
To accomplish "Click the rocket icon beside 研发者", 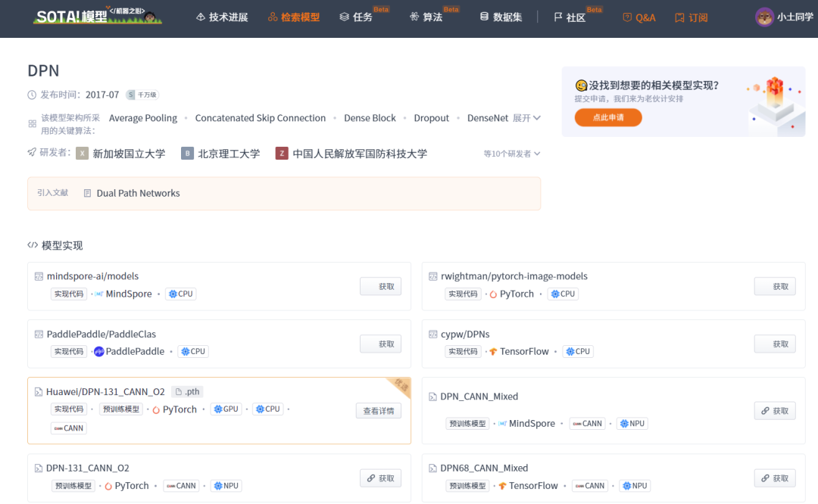I will tap(32, 152).
